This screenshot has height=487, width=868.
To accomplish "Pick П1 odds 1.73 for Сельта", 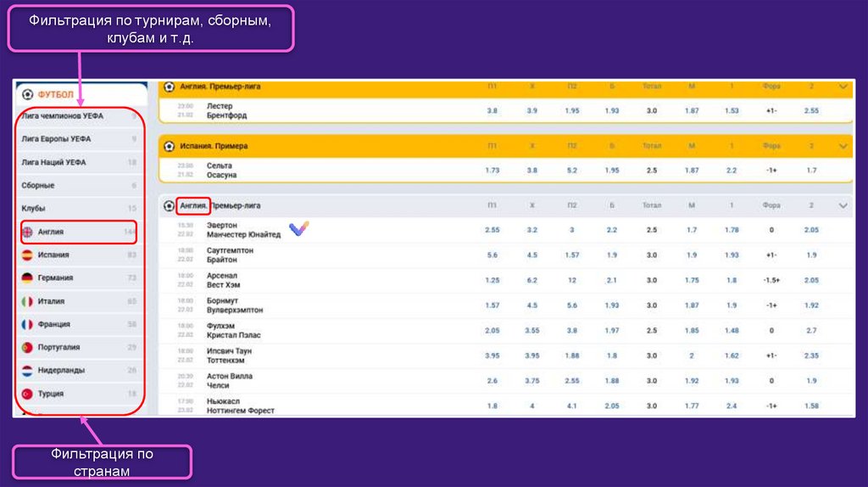I will 492,170.
